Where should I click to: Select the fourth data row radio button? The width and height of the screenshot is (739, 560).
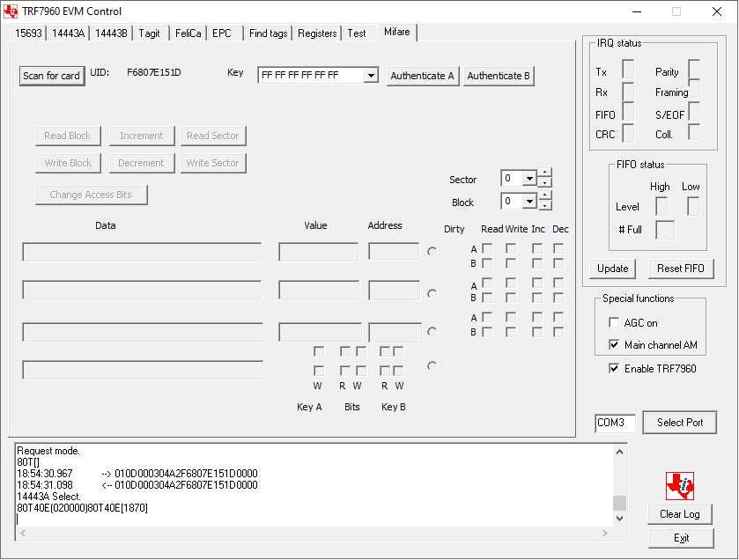coord(432,366)
